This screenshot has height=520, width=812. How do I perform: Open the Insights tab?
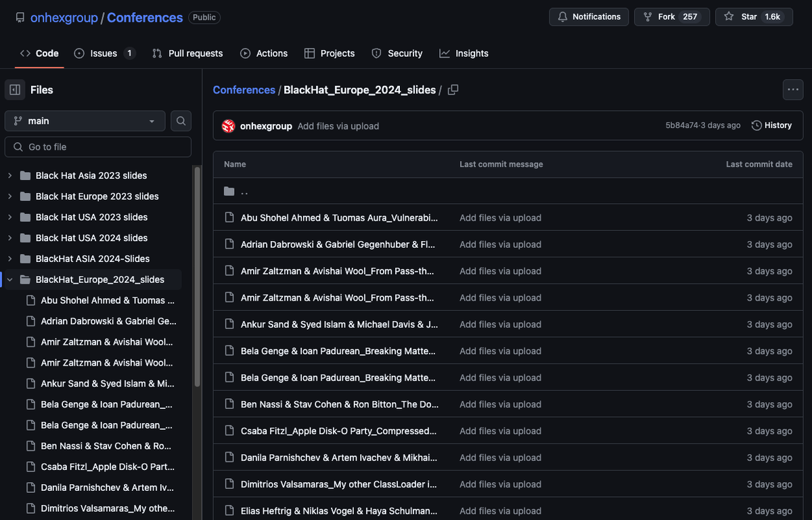point(464,53)
